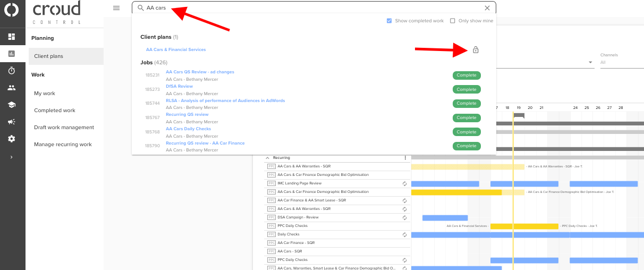
Task: Click Complete badge for job 185273
Action: pyautogui.click(x=467, y=89)
